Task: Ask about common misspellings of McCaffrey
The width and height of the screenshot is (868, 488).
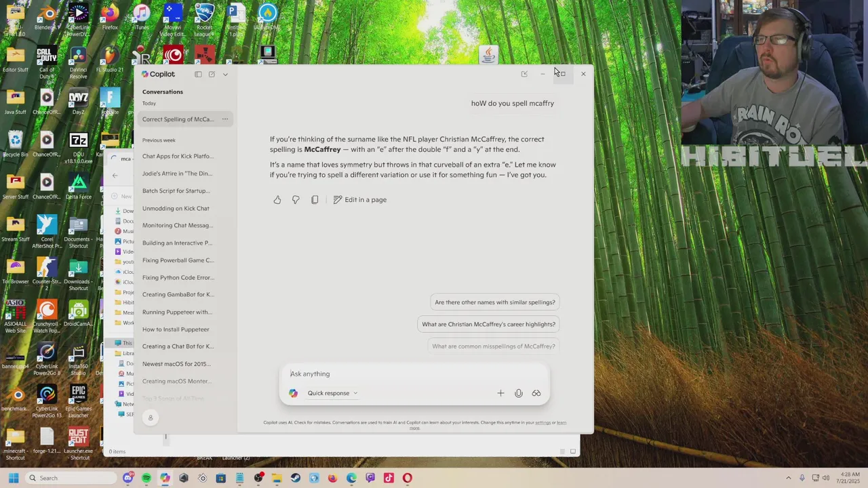Action: tap(494, 346)
